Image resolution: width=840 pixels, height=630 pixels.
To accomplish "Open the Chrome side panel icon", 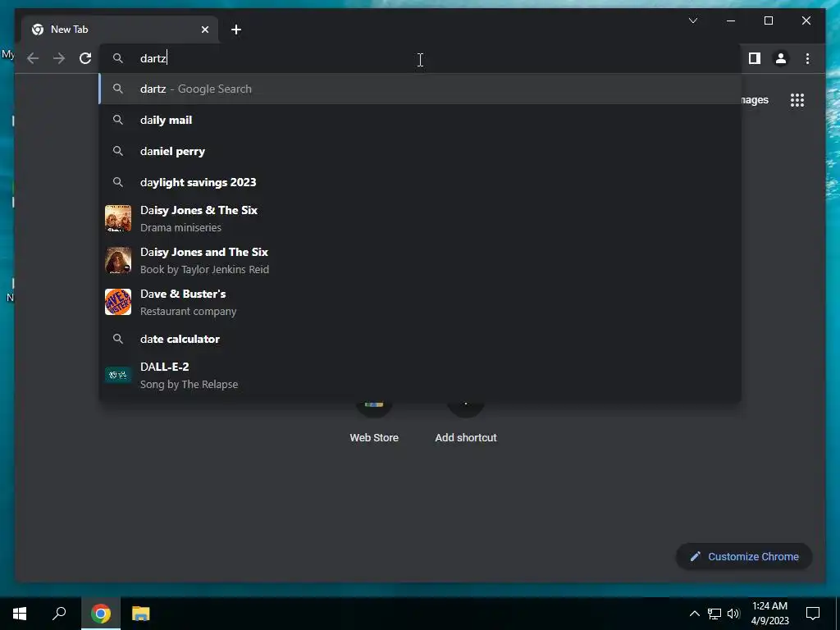I will (755, 58).
